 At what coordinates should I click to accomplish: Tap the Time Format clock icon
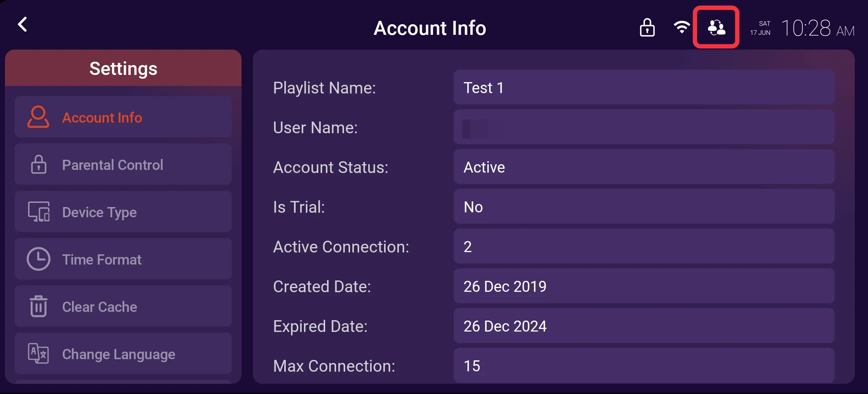pos(38,259)
